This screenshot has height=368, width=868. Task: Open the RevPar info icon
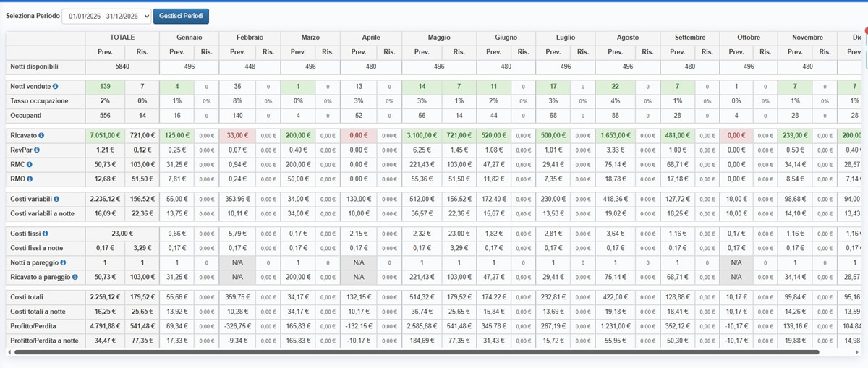pyautogui.click(x=37, y=150)
